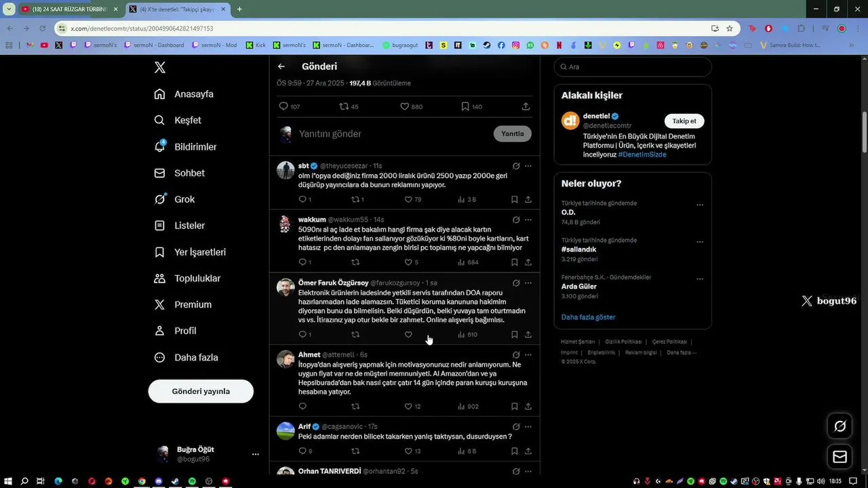Open more options on Arif's reply
Screen dimensions: 868x488
(x=528, y=427)
